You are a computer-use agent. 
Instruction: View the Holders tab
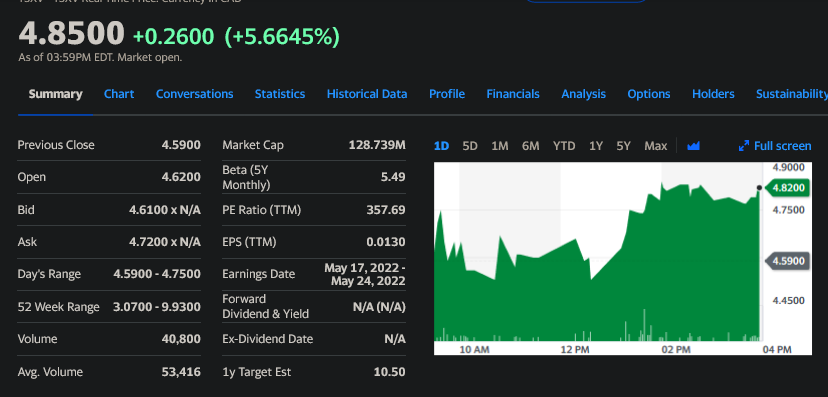click(713, 94)
